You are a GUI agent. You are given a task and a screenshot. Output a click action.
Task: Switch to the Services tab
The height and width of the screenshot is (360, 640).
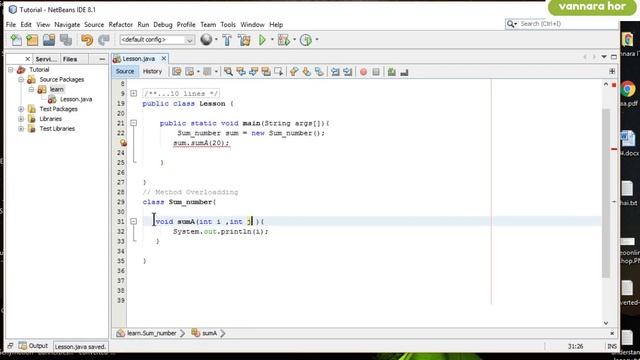(46, 59)
